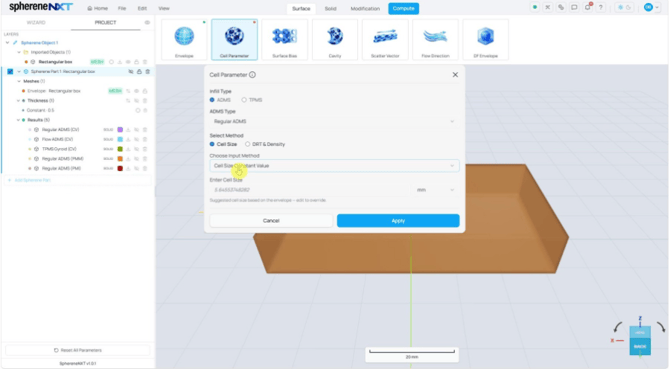Toggle the Spherene Part 1 checkbox
The height and width of the screenshot is (369, 670).
[x=10, y=72]
